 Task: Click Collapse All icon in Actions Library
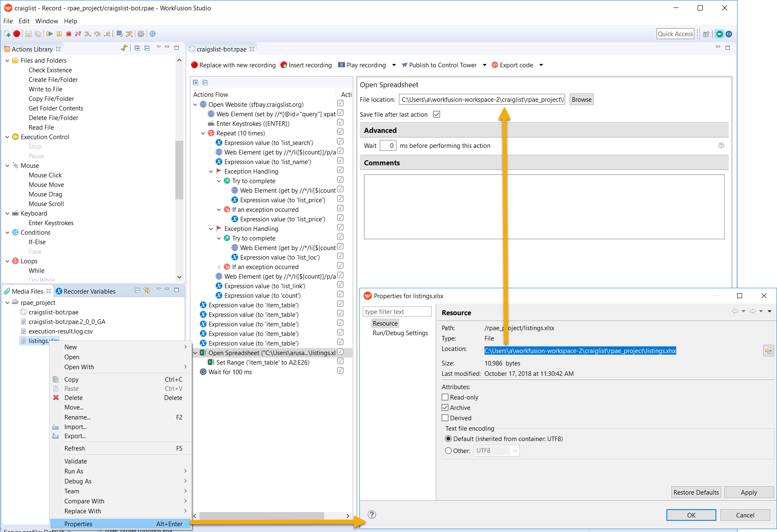[147, 48]
